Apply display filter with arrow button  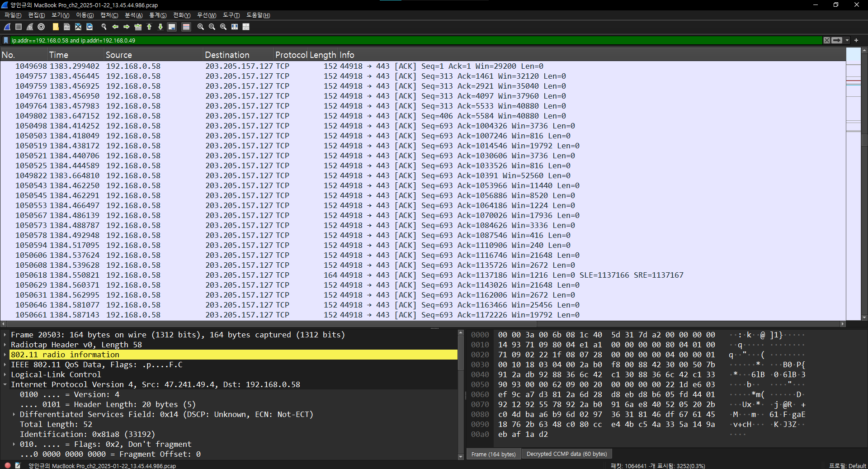(837, 40)
